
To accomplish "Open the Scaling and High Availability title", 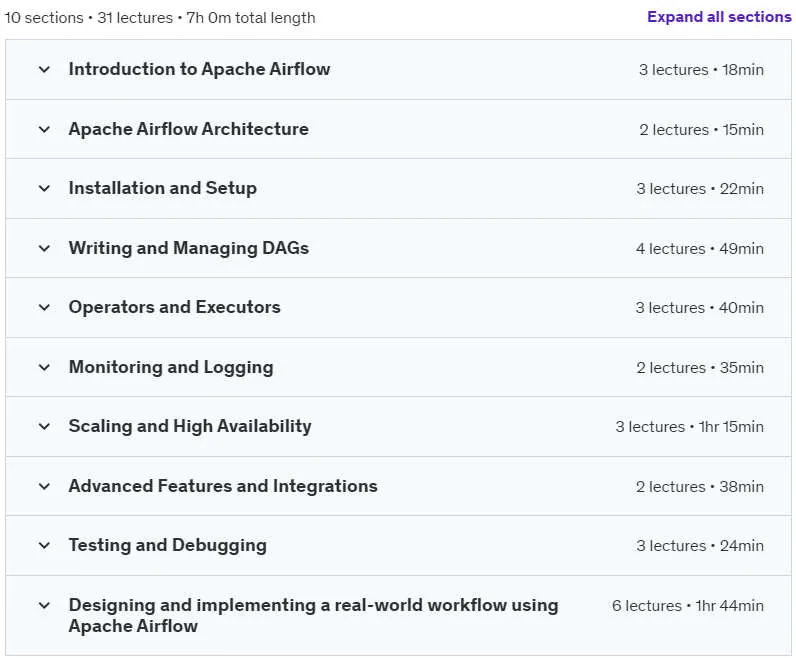I will tap(190, 426).
